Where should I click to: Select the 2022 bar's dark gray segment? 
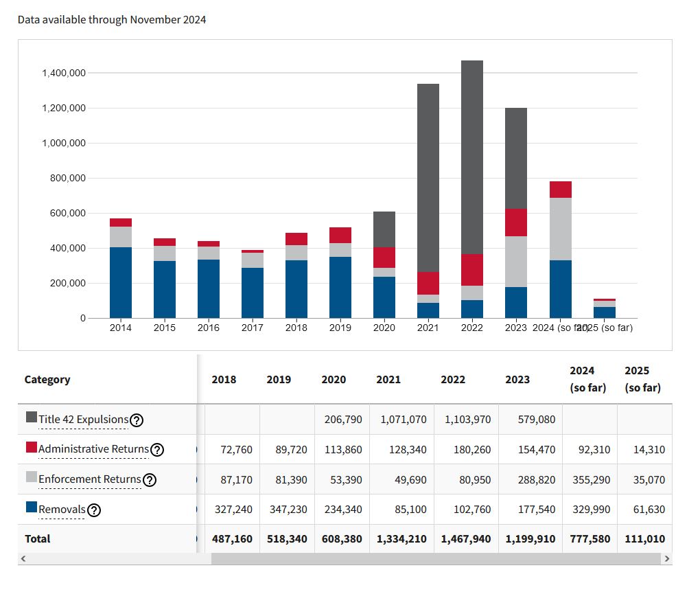pyautogui.click(x=472, y=157)
